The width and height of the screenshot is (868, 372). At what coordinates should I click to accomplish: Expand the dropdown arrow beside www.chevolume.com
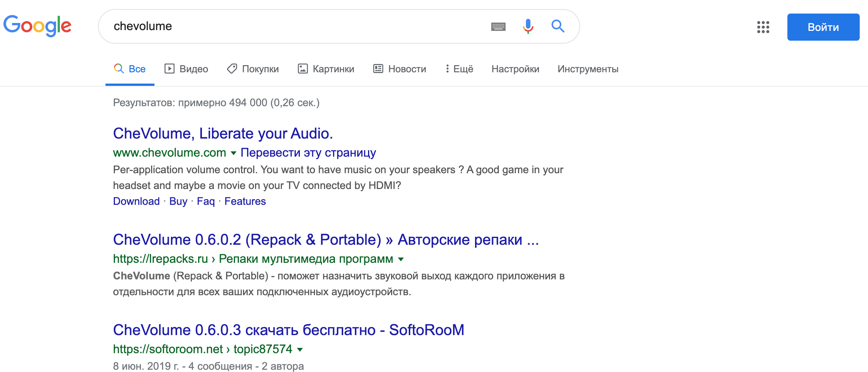234,153
